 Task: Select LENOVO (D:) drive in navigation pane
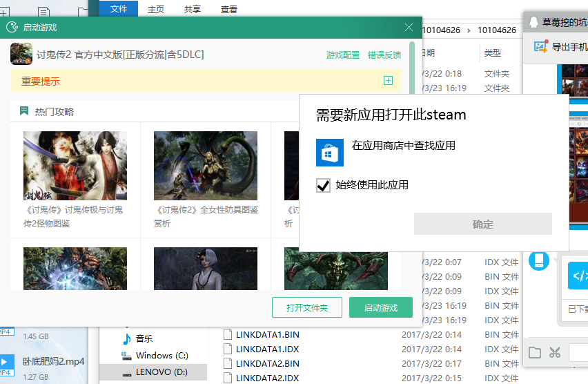[153, 372]
